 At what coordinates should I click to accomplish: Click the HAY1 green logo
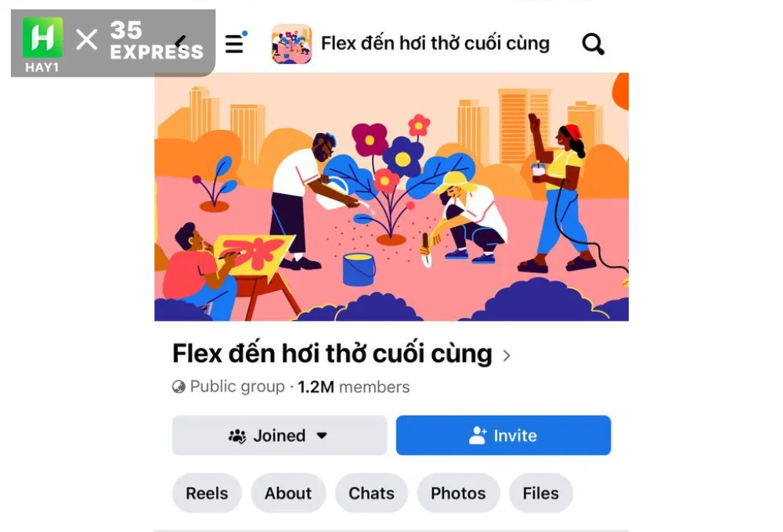42,45
